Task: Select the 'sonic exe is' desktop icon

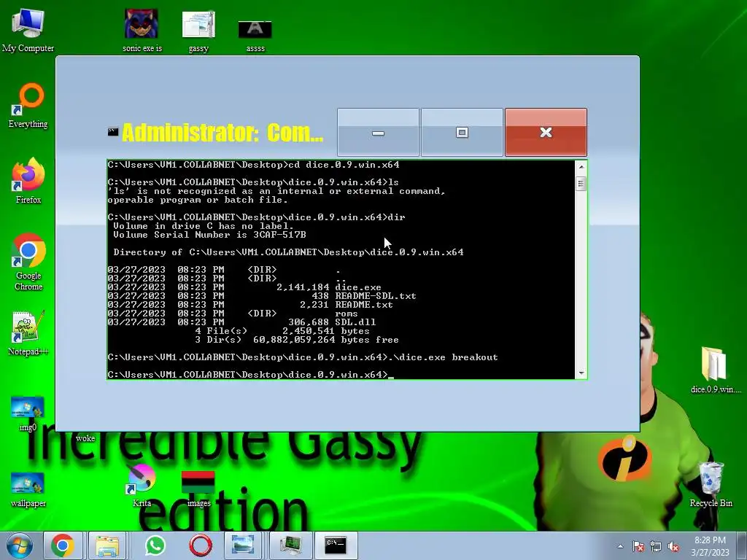Action: [x=142, y=31]
